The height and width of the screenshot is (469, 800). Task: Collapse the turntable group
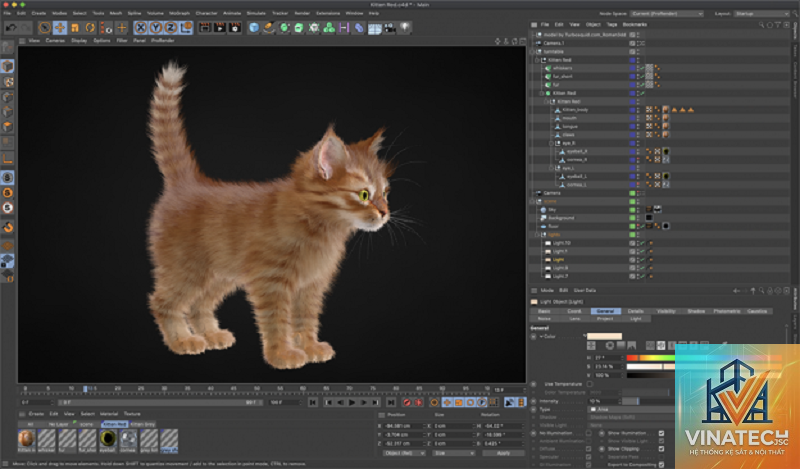pyautogui.click(x=532, y=52)
